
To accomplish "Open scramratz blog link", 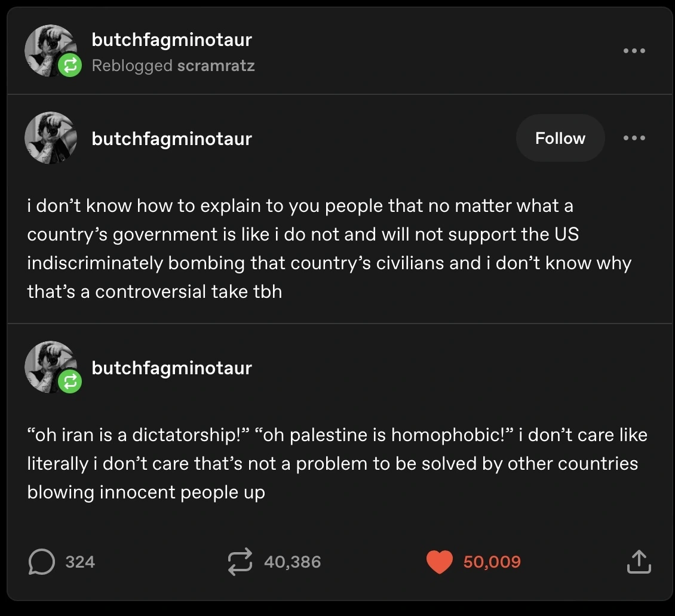I will pos(216,65).
